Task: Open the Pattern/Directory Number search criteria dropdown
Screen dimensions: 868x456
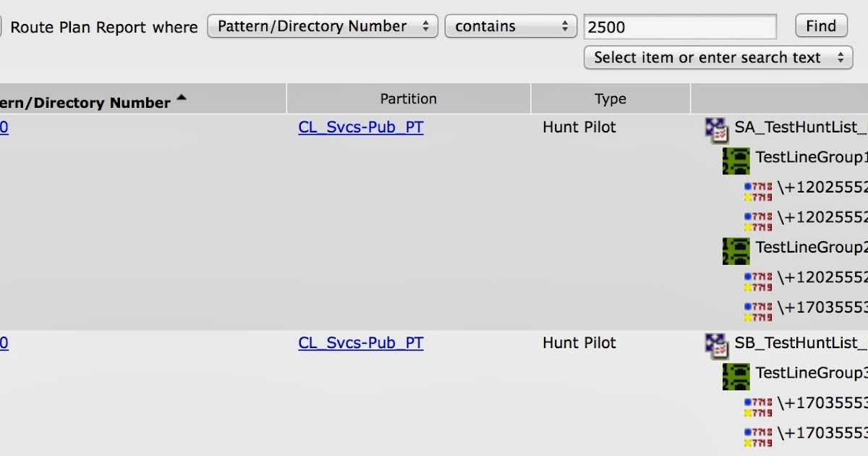Action: point(322,25)
